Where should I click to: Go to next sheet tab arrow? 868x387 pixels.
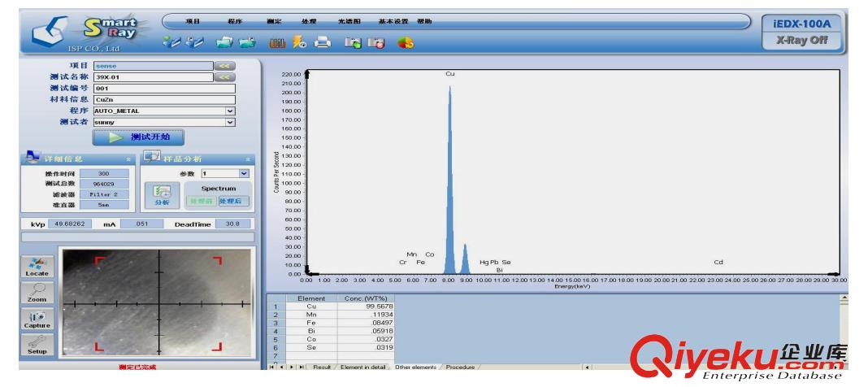click(291, 367)
